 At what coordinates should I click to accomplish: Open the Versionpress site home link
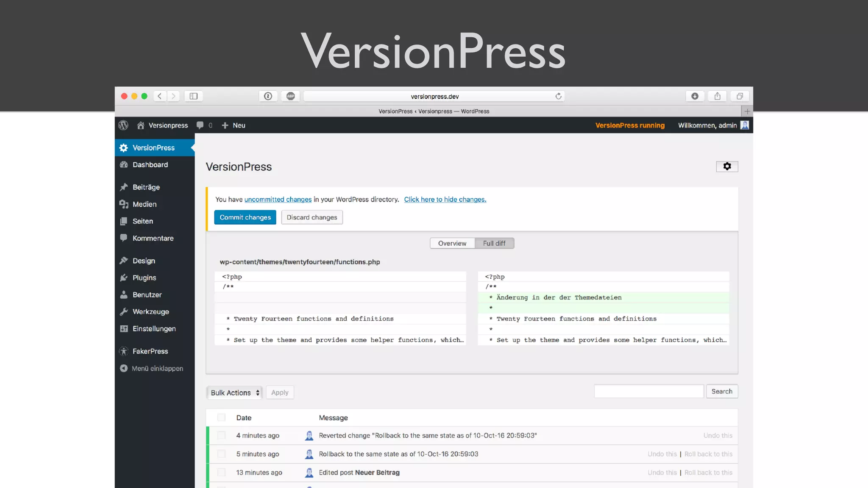[162, 125]
